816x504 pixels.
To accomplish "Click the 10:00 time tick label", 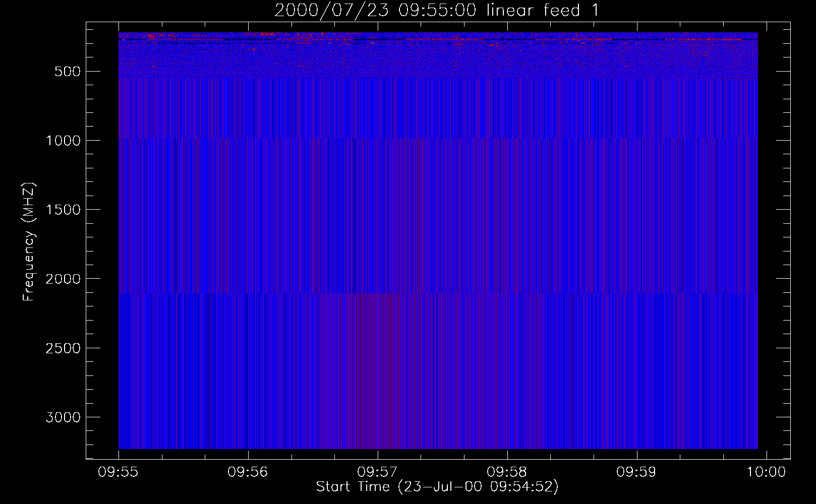I will pos(767,472).
